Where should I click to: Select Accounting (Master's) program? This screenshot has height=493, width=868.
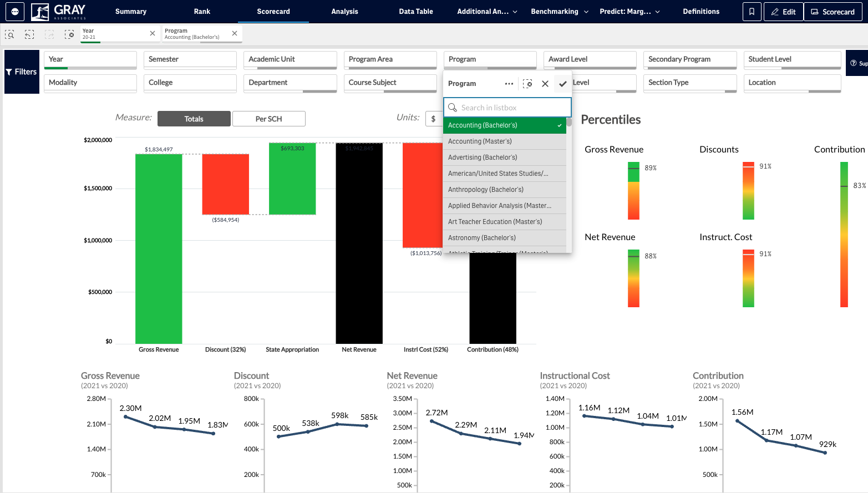(x=505, y=141)
